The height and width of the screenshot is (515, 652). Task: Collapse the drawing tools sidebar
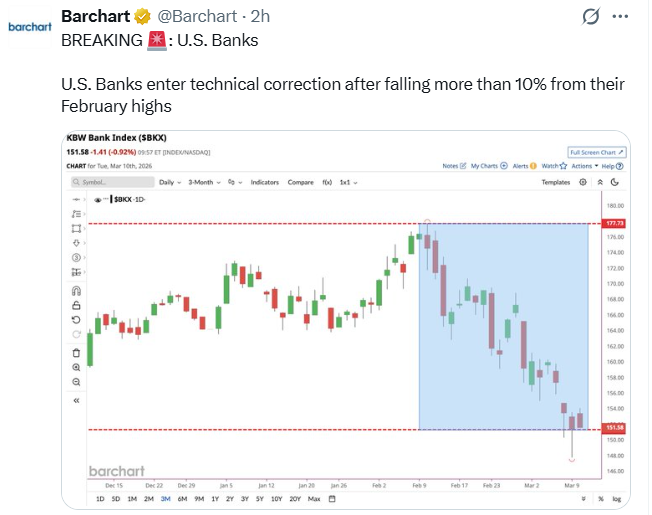coord(77,400)
